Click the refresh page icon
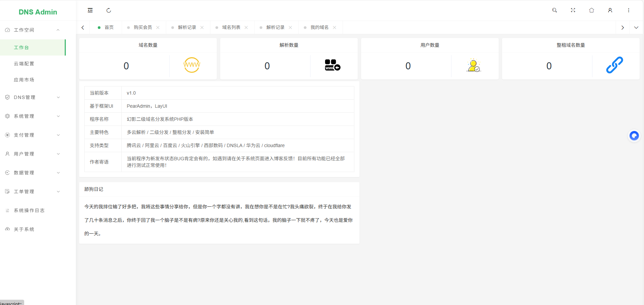 click(109, 10)
